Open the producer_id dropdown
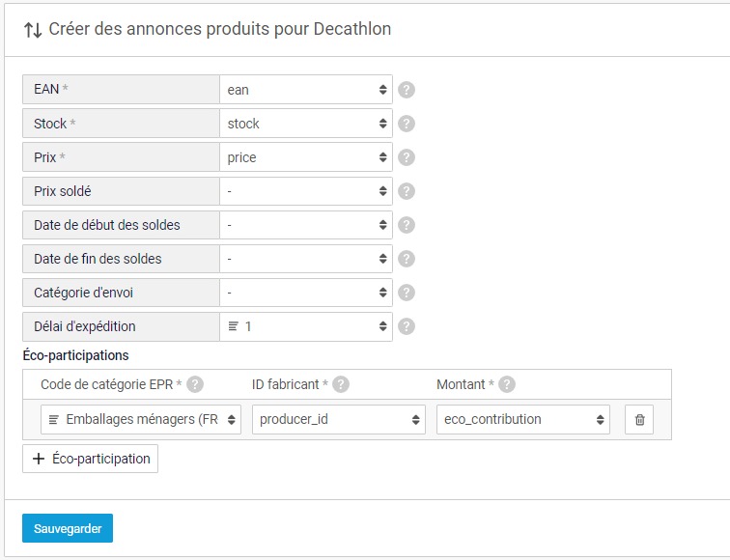The height and width of the screenshot is (560, 730). pos(339,419)
